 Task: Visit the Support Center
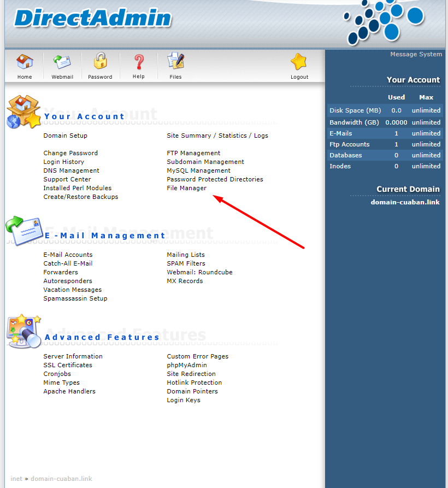coord(67,179)
